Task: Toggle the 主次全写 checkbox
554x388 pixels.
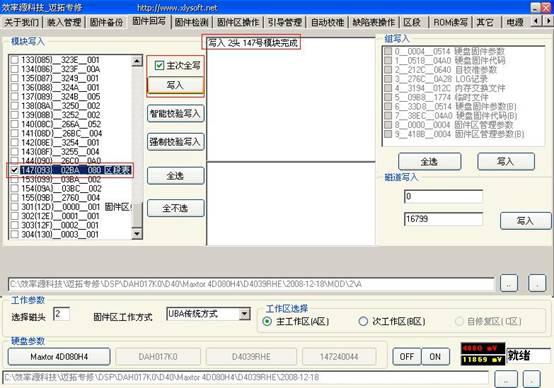Action: coord(159,65)
